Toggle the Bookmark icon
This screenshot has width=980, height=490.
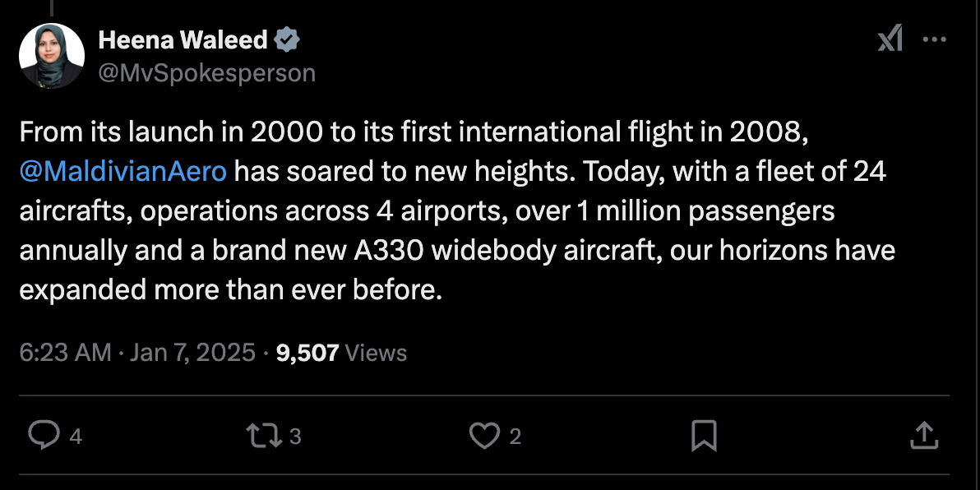tap(704, 436)
